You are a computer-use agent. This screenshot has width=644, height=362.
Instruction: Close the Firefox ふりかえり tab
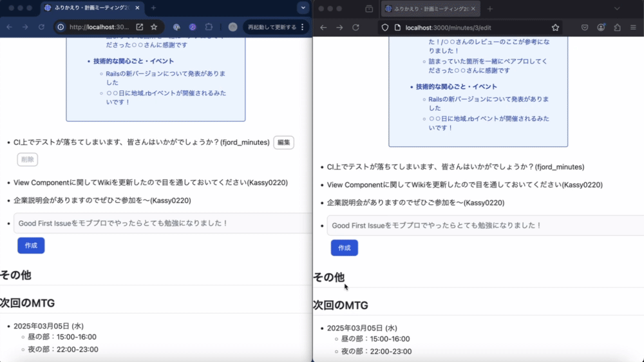[473, 8]
